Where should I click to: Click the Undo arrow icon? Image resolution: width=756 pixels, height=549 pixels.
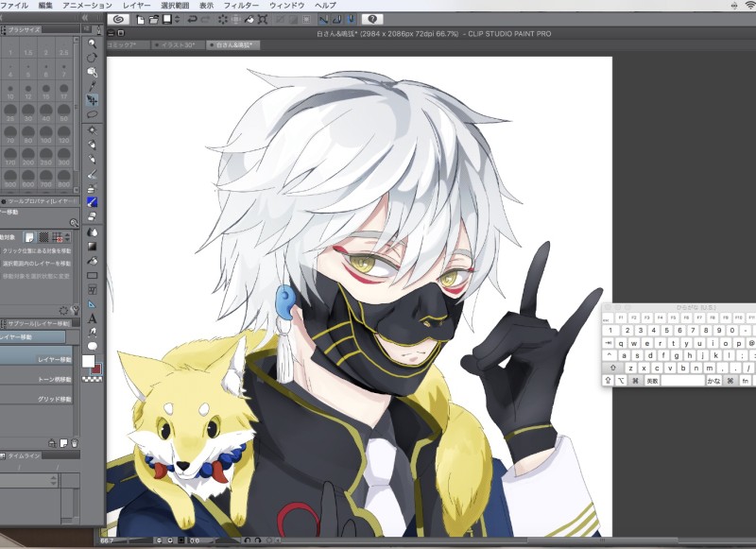click(x=192, y=19)
